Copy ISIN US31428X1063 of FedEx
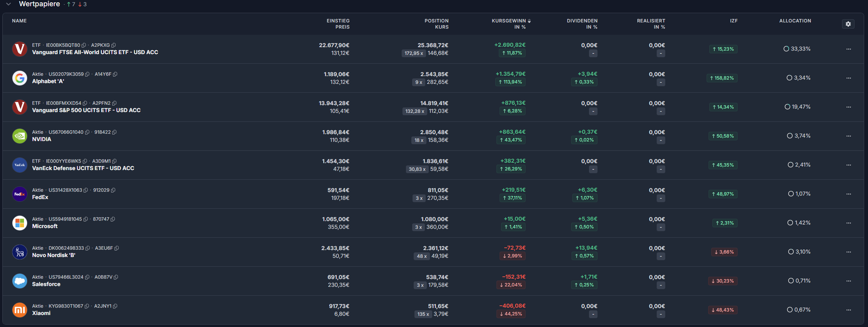The width and height of the screenshot is (868, 327). 86,190
